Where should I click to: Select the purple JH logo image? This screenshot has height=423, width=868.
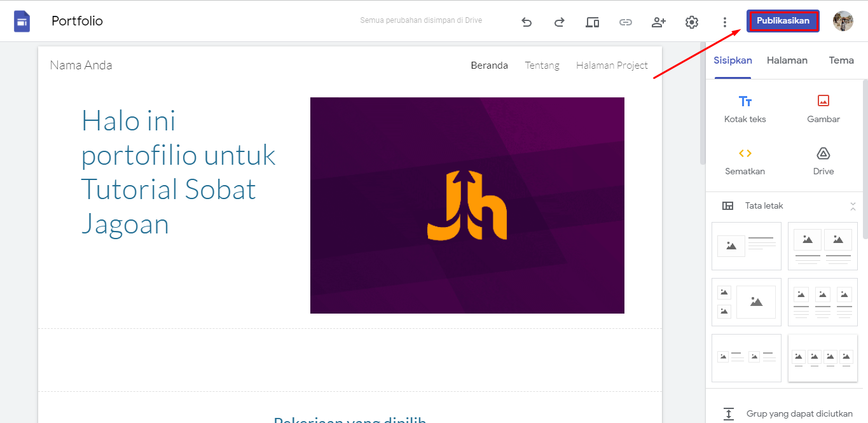coord(467,205)
